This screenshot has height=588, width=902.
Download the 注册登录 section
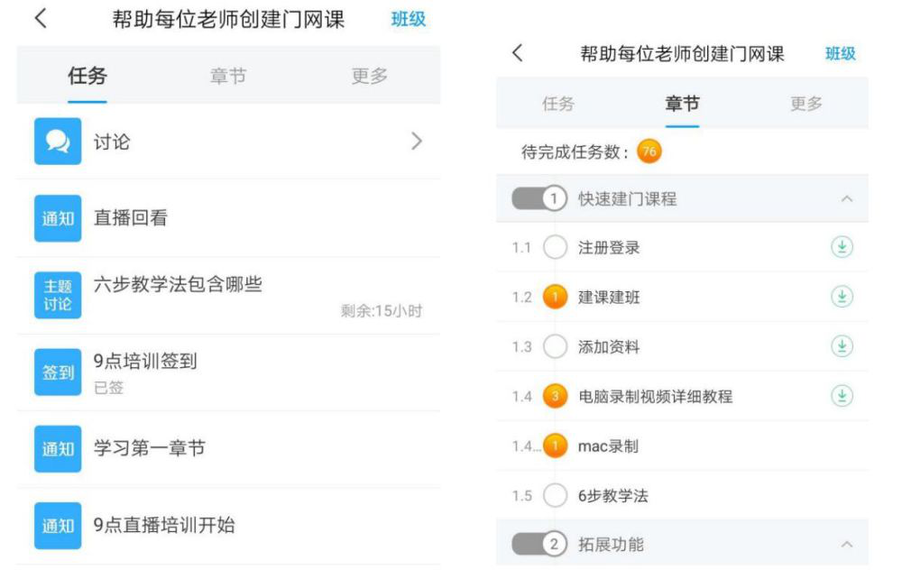841,248
